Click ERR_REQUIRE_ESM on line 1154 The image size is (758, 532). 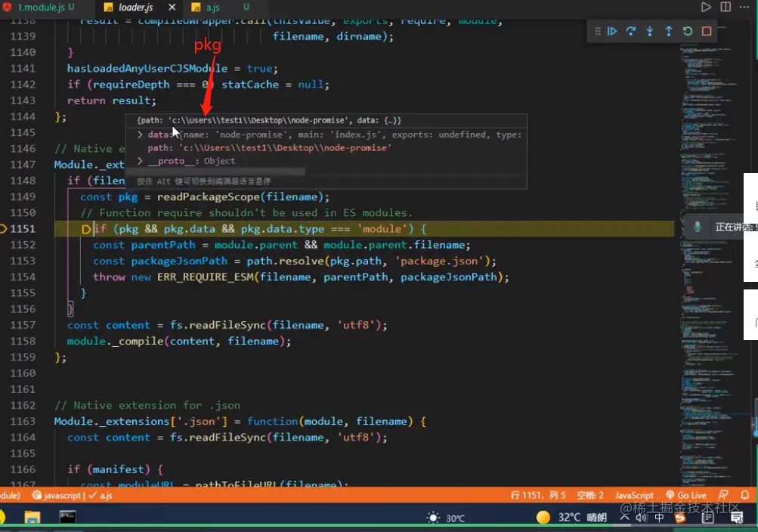206,277
